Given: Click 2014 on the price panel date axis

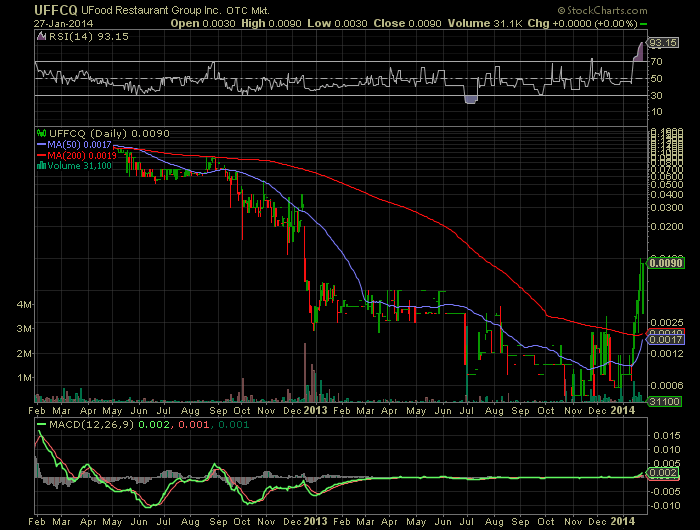Looking at the screenshot, I should (x=622, y=410).
